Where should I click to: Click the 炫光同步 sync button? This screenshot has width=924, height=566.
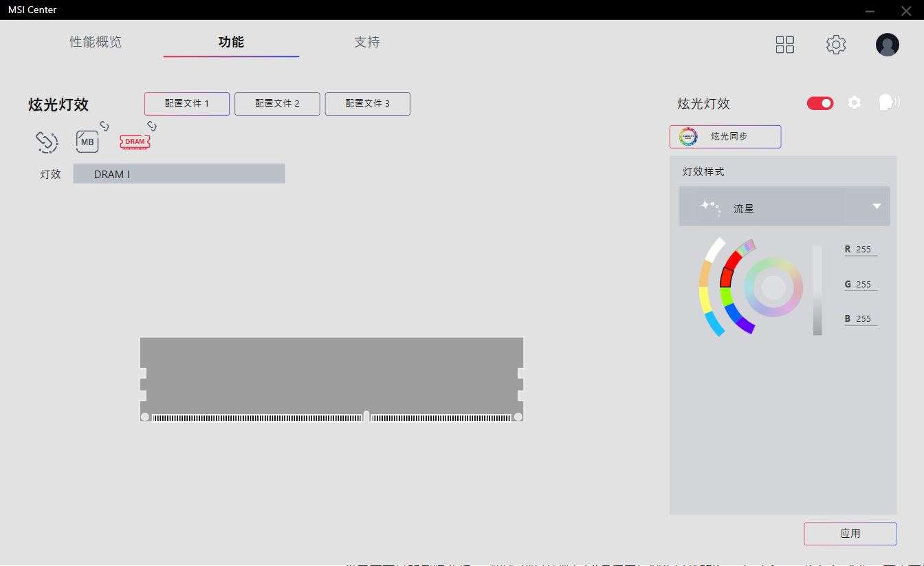[x=725, y=136]
